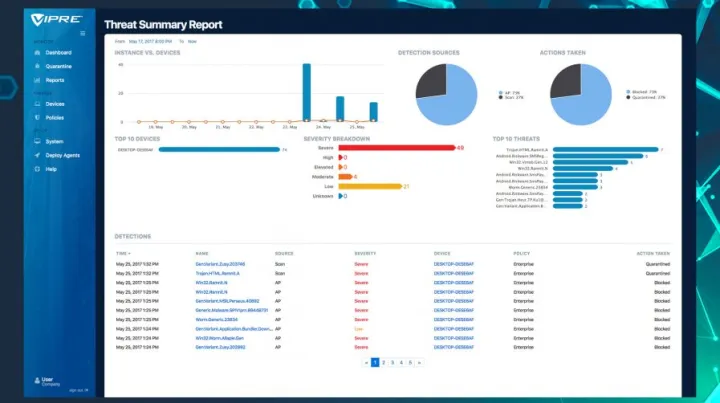Click the Reports bar chart icon
Viewport: 720px width, 403px height.
coord(35,79)
